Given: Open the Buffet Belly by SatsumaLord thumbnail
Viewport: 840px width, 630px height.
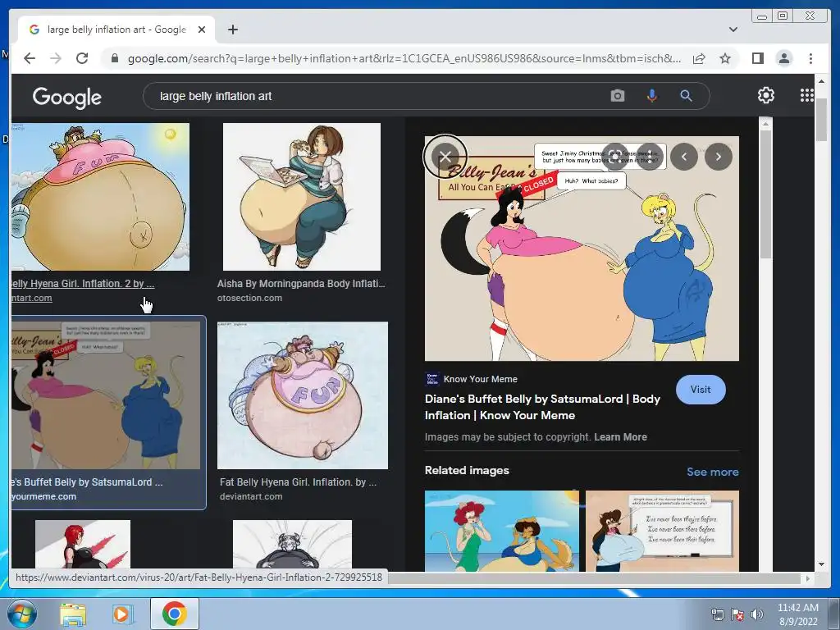Looking at the screenshot, I should [106, 395].
